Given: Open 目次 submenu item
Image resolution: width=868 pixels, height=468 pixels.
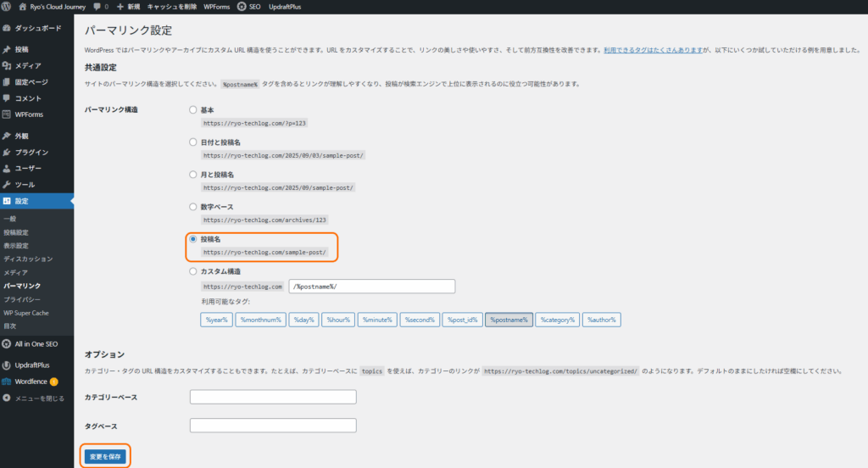Looking at the screenshot, I should tap(10, 326).
